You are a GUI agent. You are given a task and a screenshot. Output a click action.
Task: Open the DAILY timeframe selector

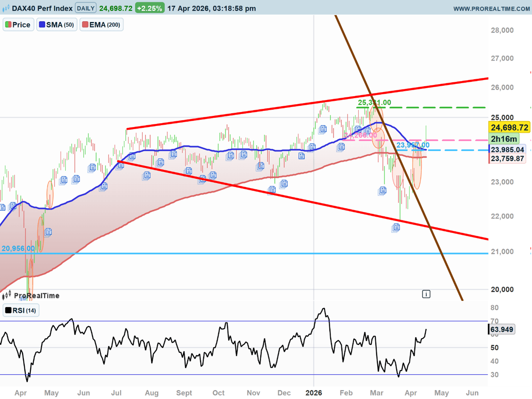pos(86,8)
